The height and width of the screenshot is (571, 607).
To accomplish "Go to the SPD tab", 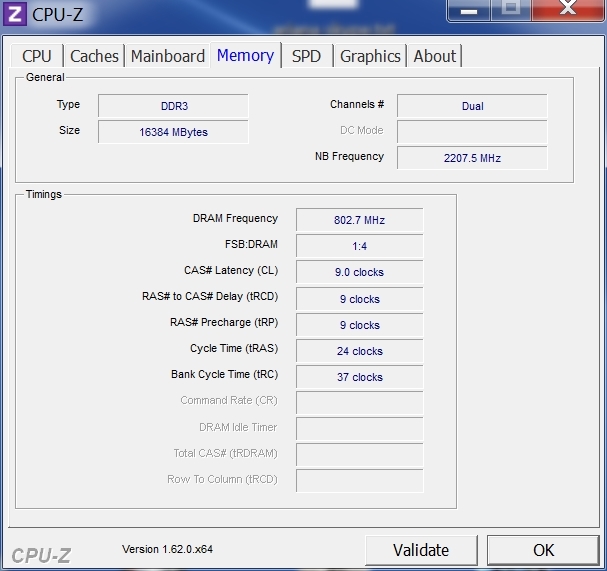I will [x=306, y=56].
